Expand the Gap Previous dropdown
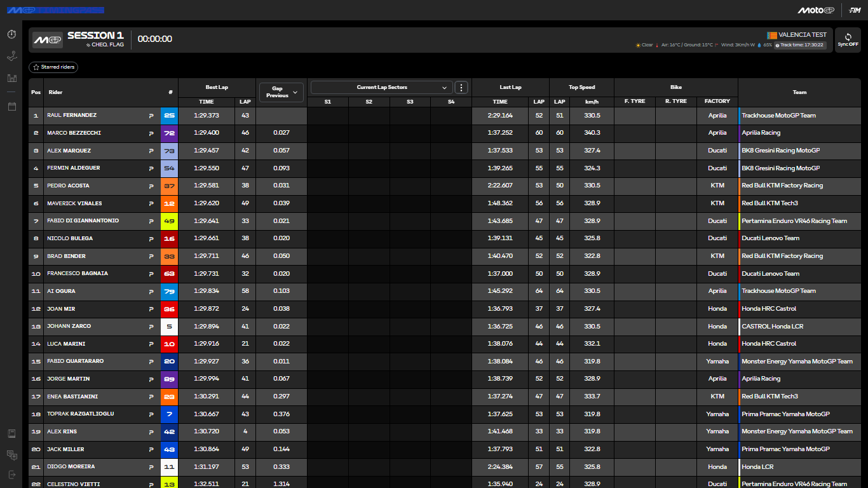The image size is (868, 488). (x=281, y=92)
